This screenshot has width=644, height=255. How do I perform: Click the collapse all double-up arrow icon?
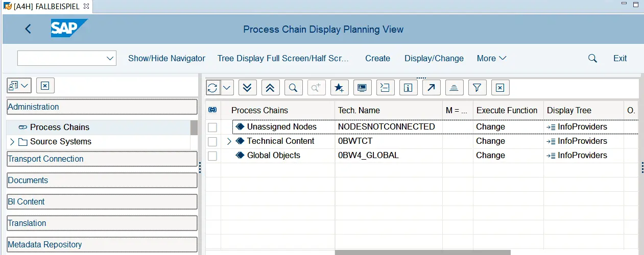tap(270, 88)
